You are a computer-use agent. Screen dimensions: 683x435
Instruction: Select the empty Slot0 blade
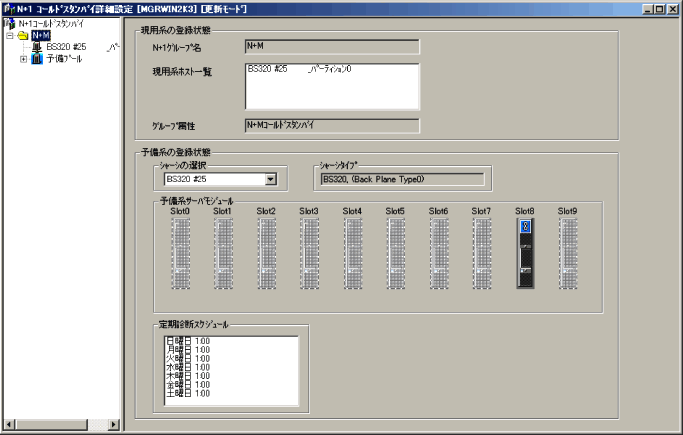(180, 254)
